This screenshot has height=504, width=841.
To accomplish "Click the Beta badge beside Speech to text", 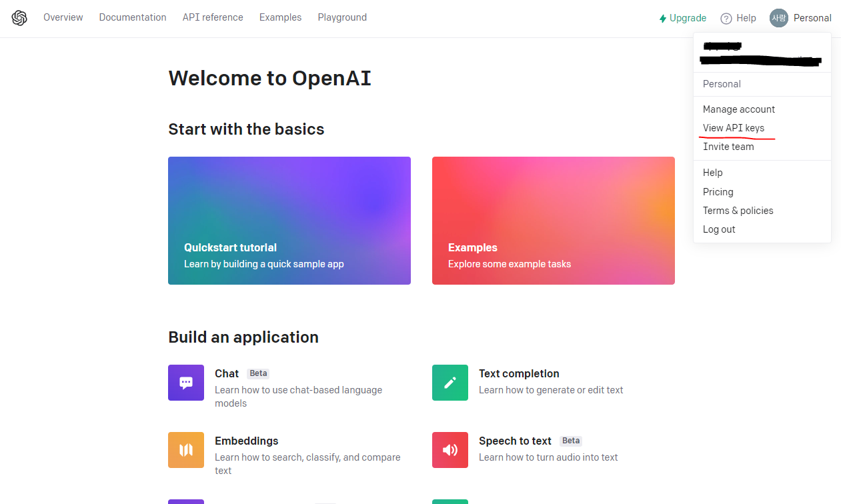I will click(x=571, y=441).
